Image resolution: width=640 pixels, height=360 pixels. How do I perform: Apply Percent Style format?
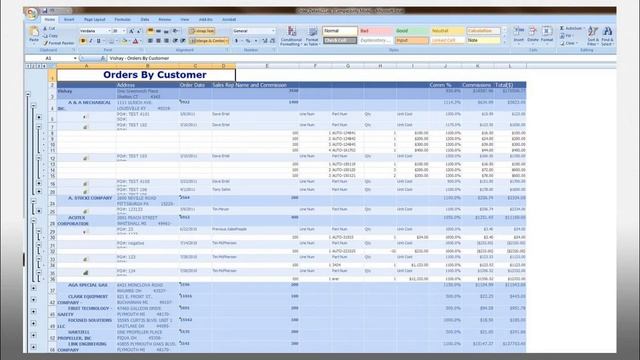coord(248,41)
